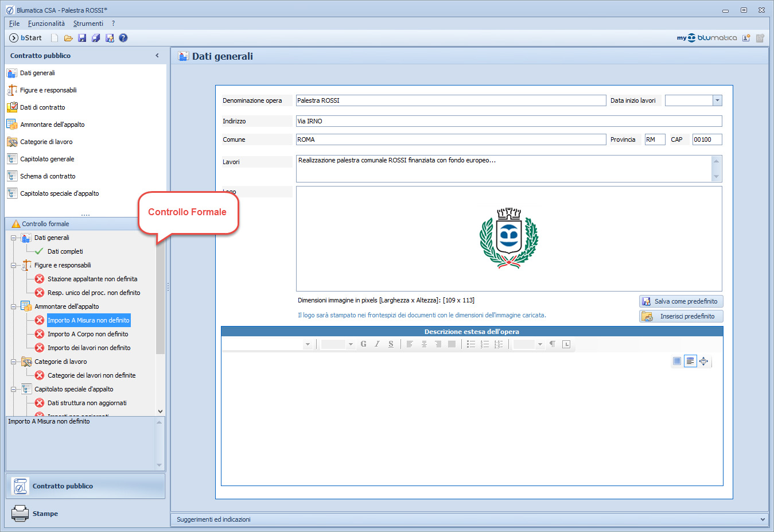Click the new document icon in toolbar
Viewport: 774px width, 532px height.
pos(55,38)
